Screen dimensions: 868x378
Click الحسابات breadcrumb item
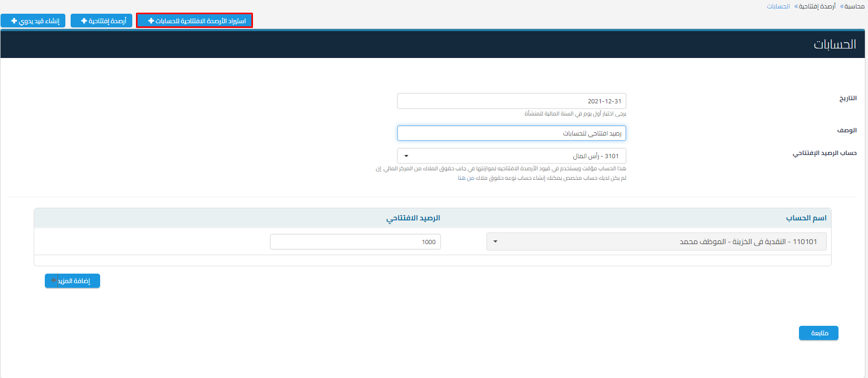[778, 6]
